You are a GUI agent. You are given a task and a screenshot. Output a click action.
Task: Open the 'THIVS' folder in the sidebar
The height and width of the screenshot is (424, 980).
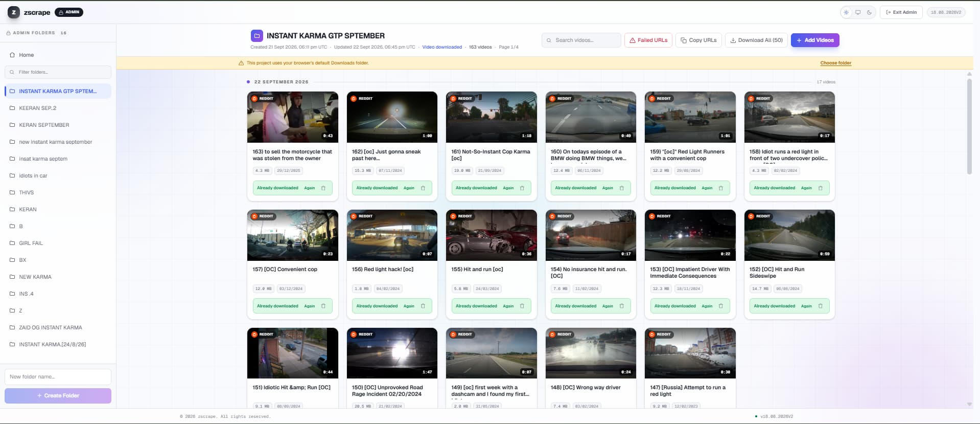point(58,193)
